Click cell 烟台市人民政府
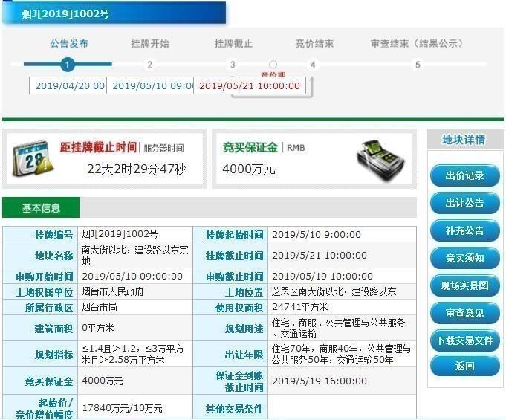Image resolution: width=506 pixels, height=420 pixels. coord(135,291)
